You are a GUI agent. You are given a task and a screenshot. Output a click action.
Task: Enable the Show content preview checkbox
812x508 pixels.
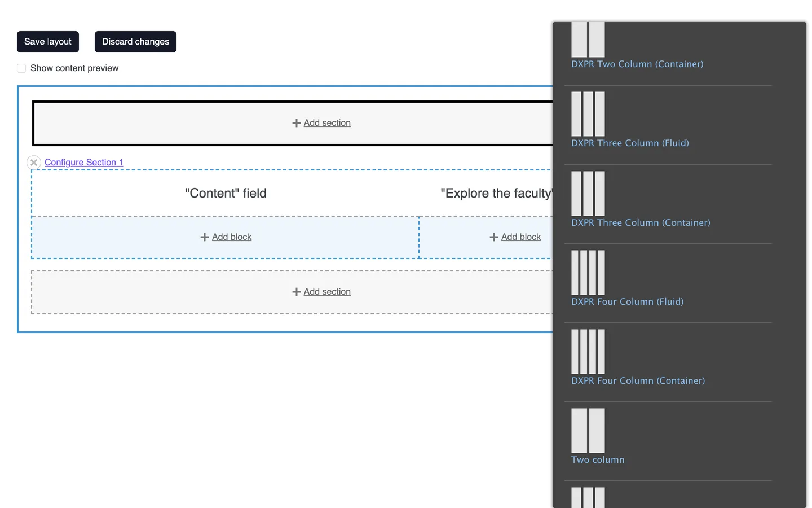(x=21, y=68)
